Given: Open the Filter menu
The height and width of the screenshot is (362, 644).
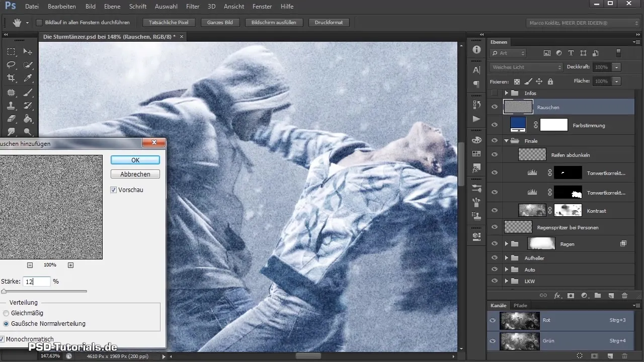Looking at the screenshot, I should (192, 7).
